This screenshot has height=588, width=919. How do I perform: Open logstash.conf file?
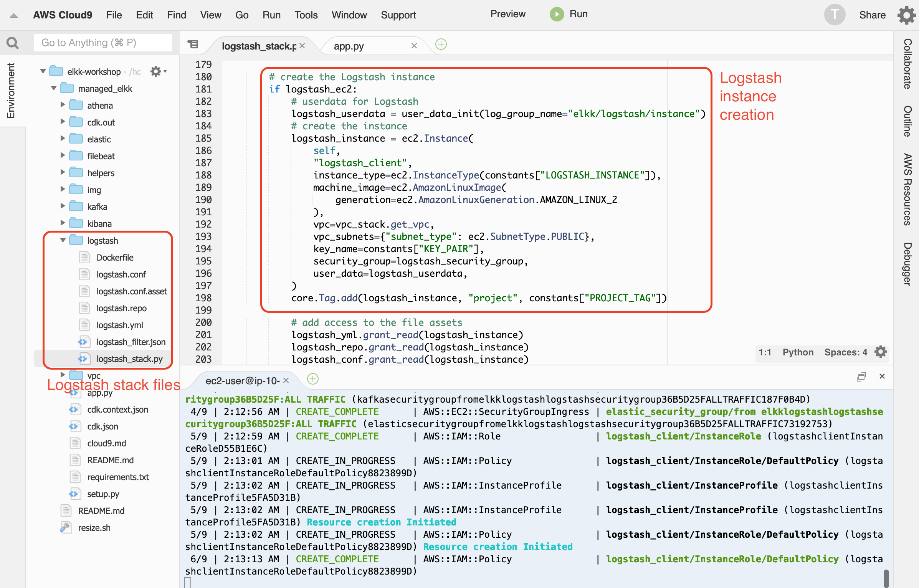click(x=121, y=274)
